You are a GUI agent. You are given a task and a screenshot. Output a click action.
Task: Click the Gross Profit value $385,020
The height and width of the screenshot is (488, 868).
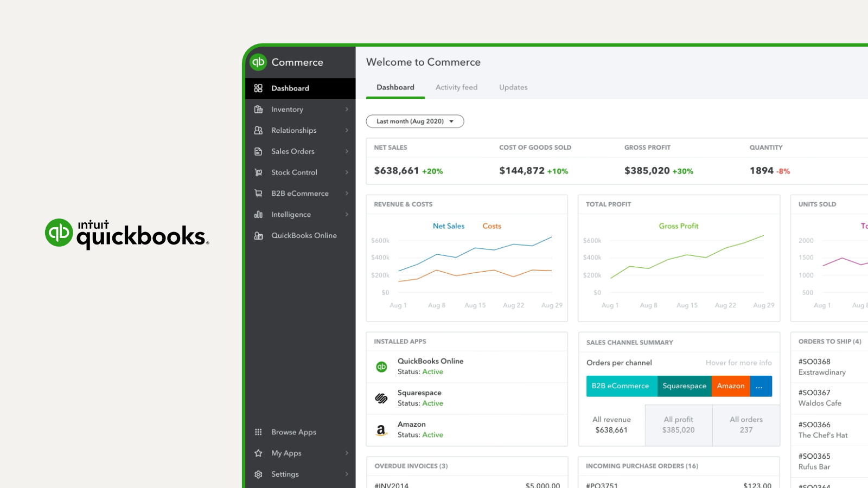647,171
